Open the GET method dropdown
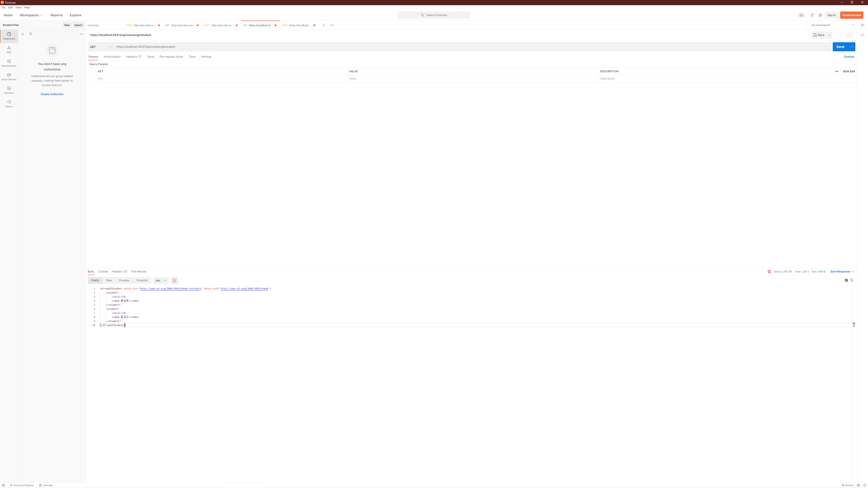Viewport: 868px width, 488px height. coord(100,47)
